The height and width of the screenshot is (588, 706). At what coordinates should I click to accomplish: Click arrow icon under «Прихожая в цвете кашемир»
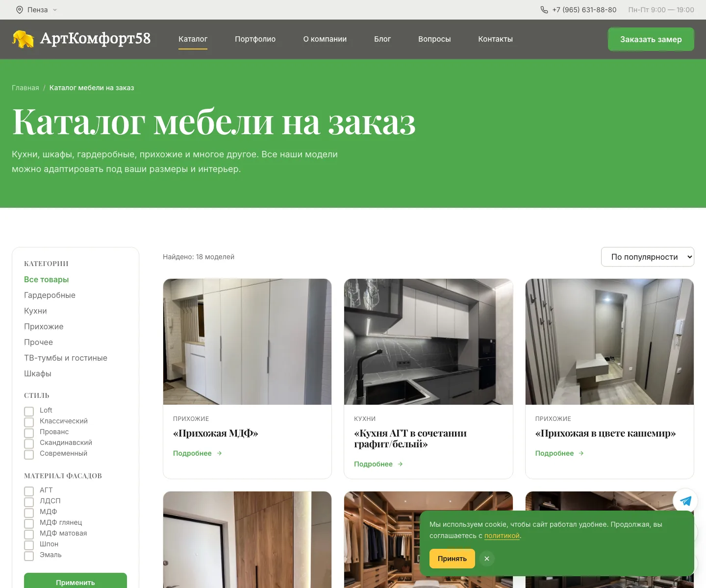pos(581,453)
